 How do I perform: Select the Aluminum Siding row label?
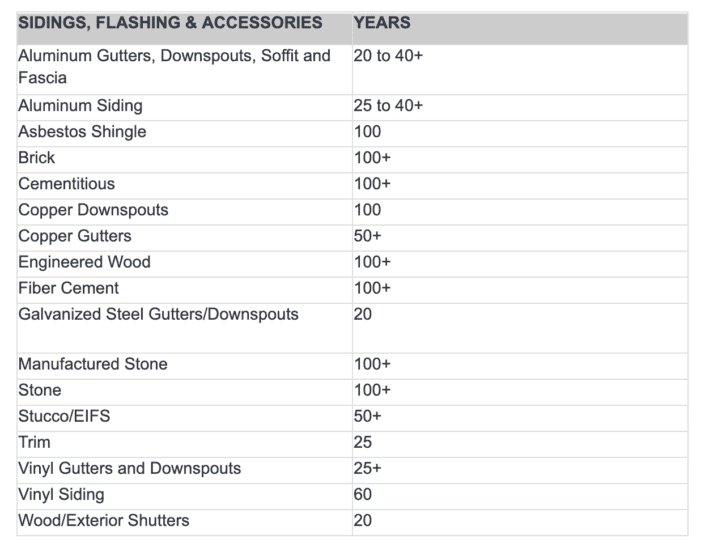click(x=80, y=106)
